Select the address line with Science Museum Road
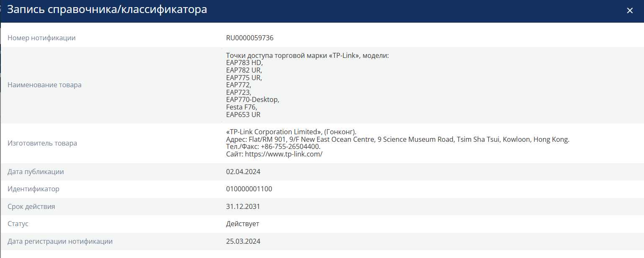This screenshot has height=258, width=644. (x=398, y=140)
